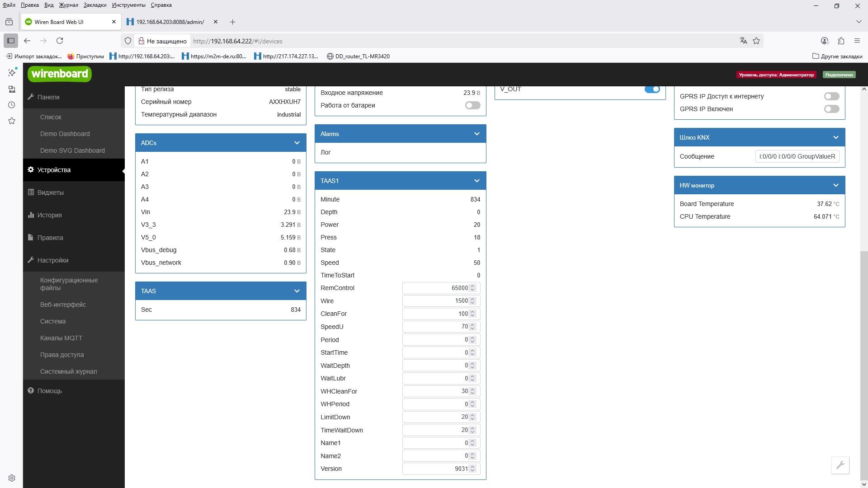Collapse the TAAS1 panel chevron
Image resolution: width=868 pixels, height=488 pixels.
pos(476,181)
